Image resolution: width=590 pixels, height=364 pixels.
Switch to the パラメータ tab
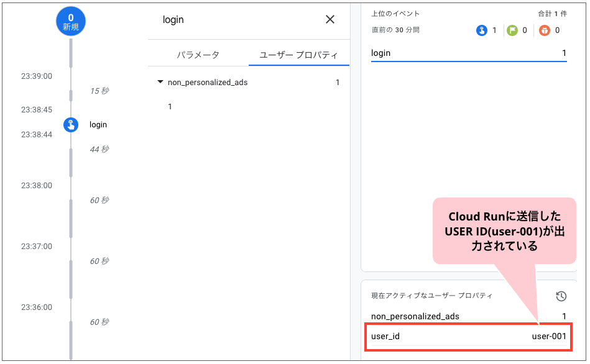[x=200, y=55]
